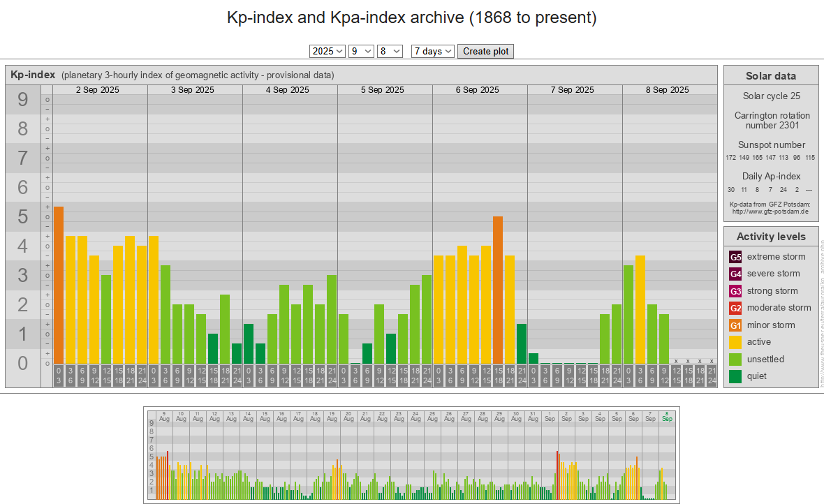Viewport: 824px width, 504px height.
Task: Open the gfz-potsdam.de link
Action: click(768, 211)
